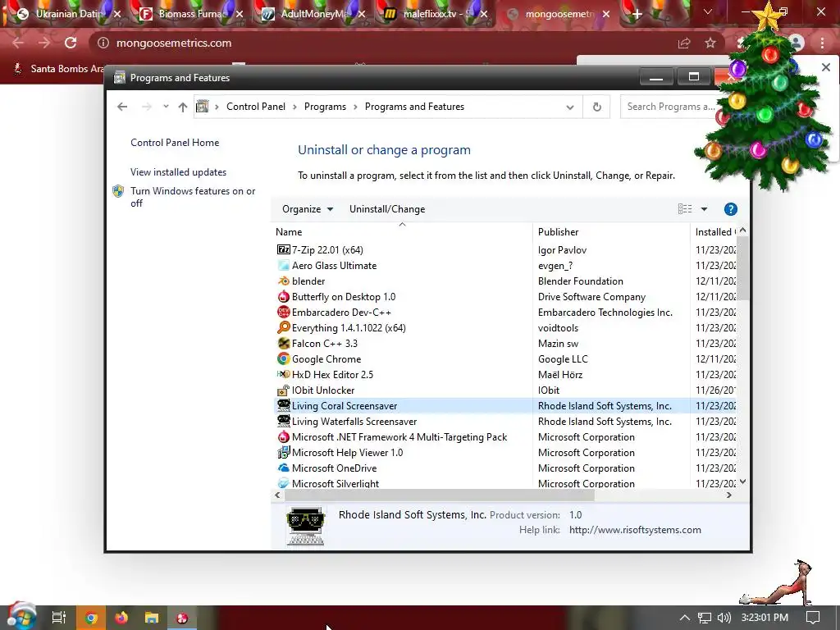Viewport: 840px width, 630px height.
Task: Click the 7-Zip 22.01 program icon
Action: (283, 249)
